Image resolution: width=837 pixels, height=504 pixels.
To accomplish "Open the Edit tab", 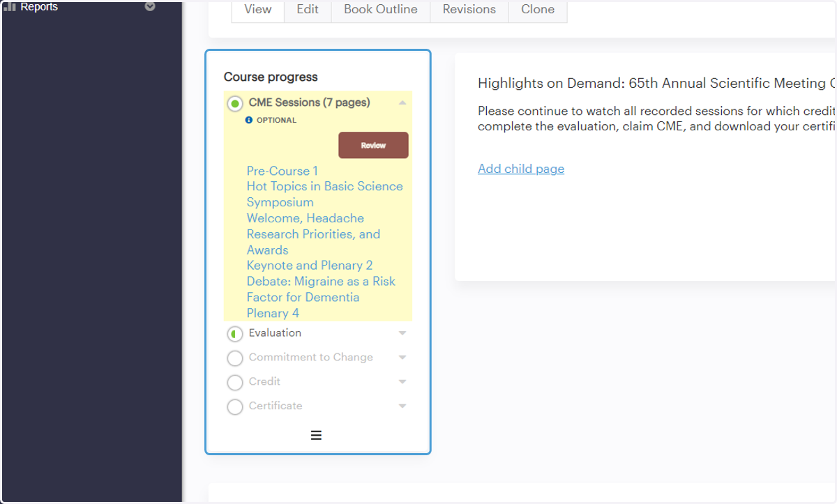I will pos(308,10).
